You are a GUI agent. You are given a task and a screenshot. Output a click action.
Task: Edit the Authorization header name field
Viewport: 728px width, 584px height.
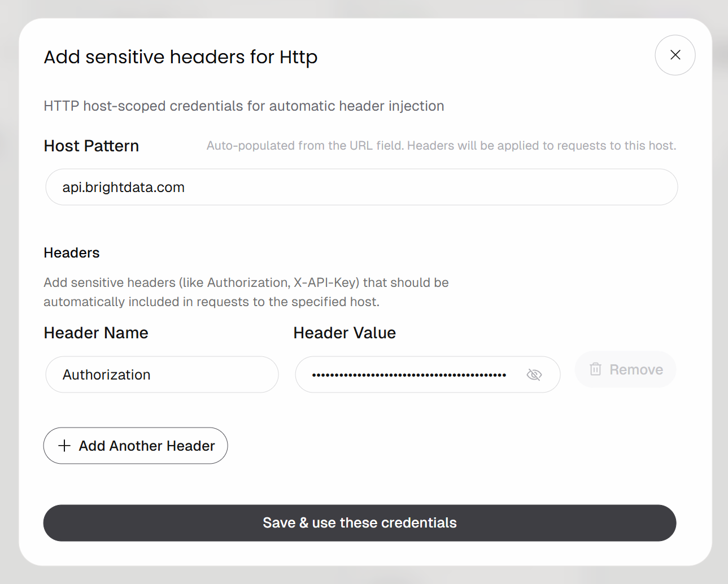click(x=162, y=374)
